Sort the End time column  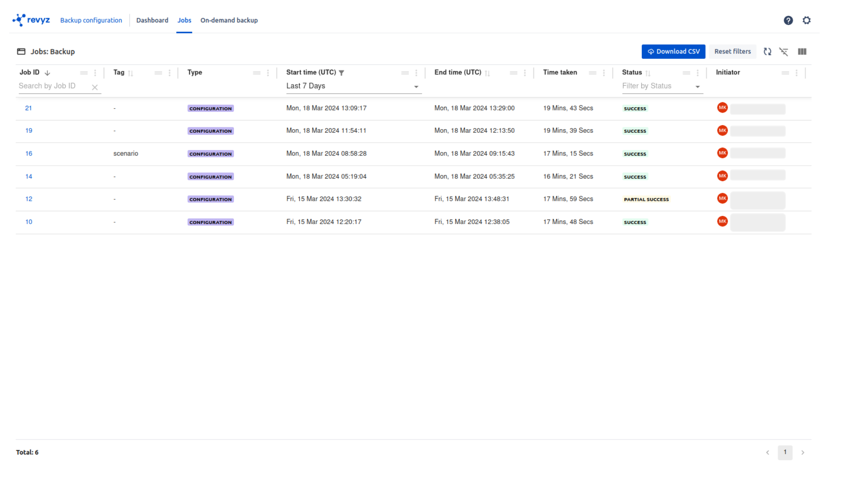[x=487, y=73]
